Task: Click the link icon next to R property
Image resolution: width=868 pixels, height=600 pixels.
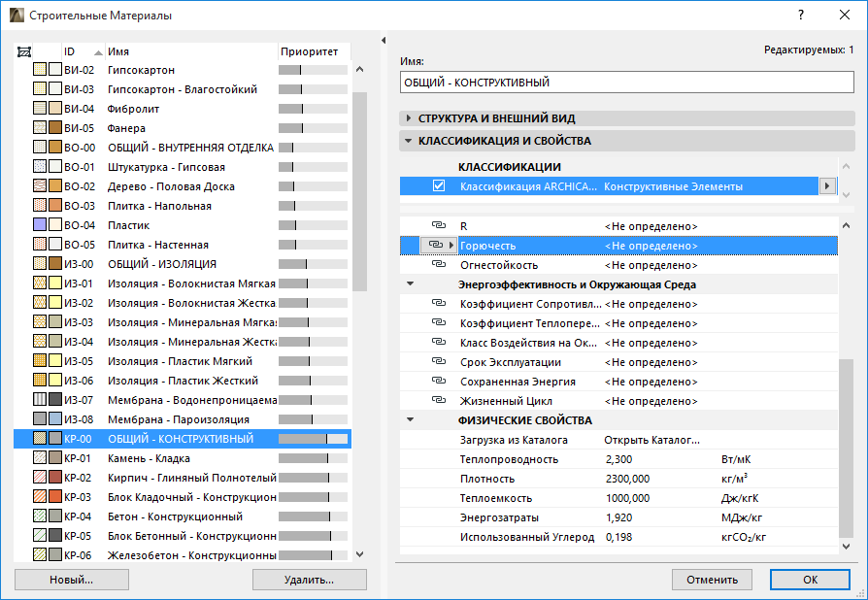Action: click(x=439, y=225)
